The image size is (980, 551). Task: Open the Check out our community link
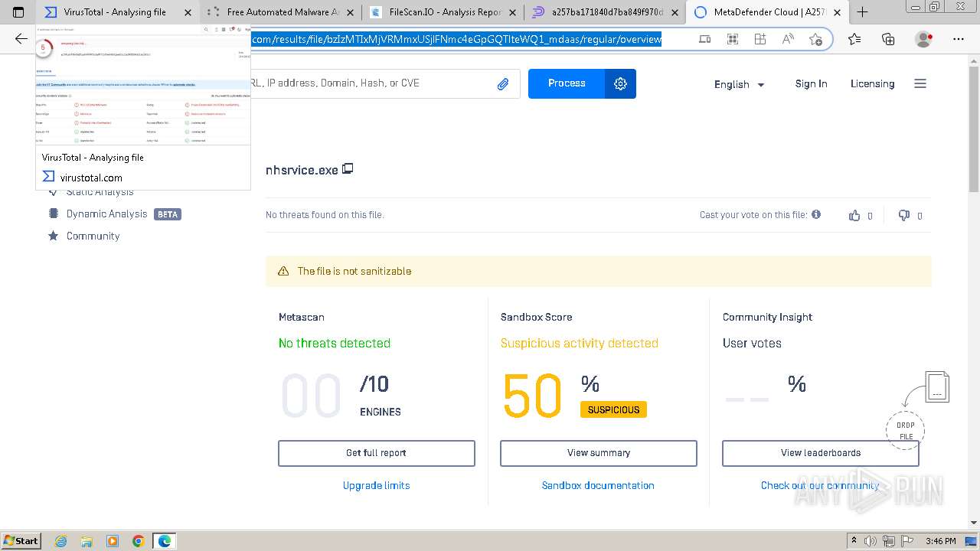[820, 485]
